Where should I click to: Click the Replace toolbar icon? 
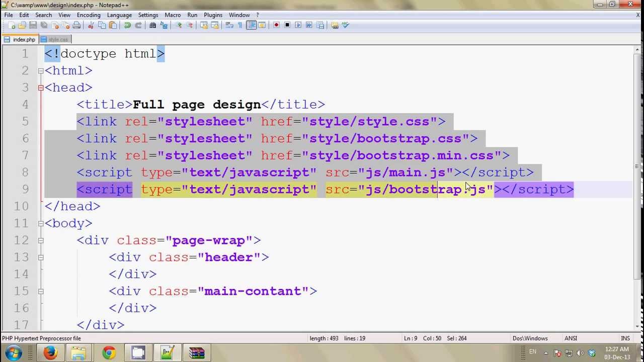click(x=164, y=25)
